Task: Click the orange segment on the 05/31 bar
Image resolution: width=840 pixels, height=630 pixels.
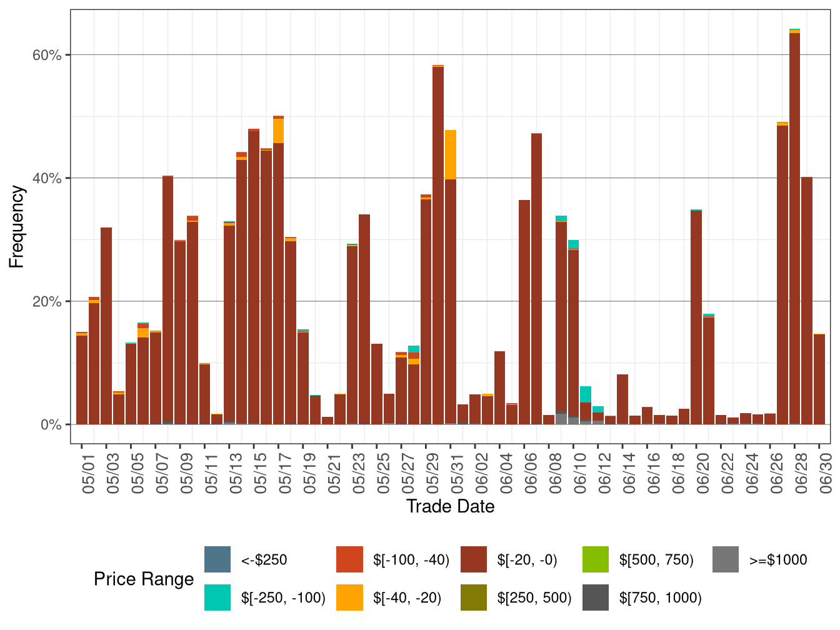Action: (451, 154)
